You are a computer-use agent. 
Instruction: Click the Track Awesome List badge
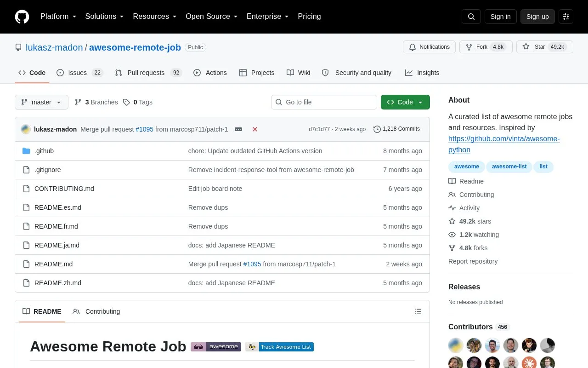[279, 347]
